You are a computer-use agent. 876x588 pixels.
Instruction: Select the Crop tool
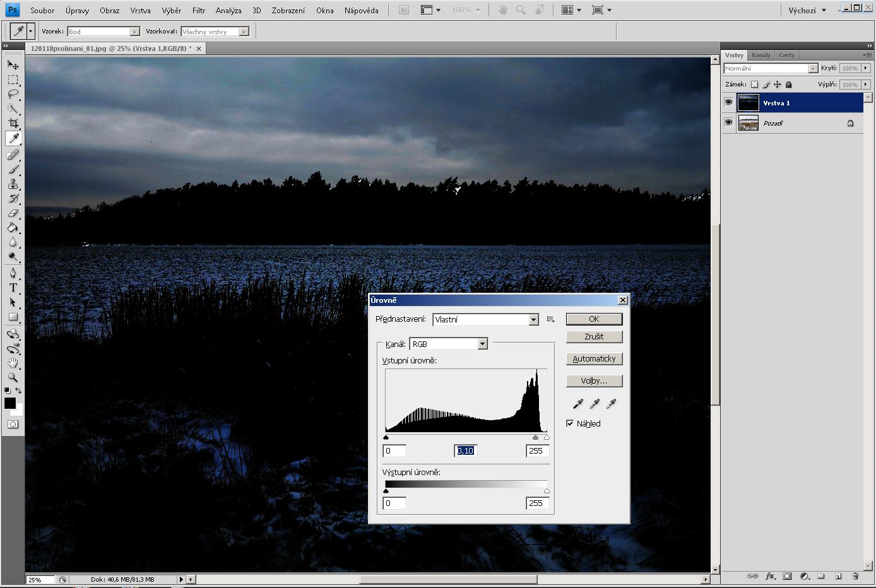(x=13, y=123)
